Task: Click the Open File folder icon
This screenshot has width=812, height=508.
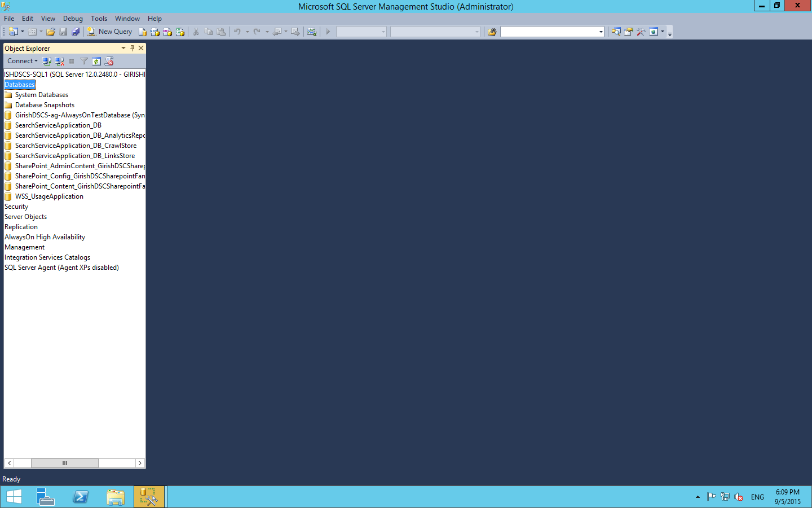Action: (x=51, y=32)
